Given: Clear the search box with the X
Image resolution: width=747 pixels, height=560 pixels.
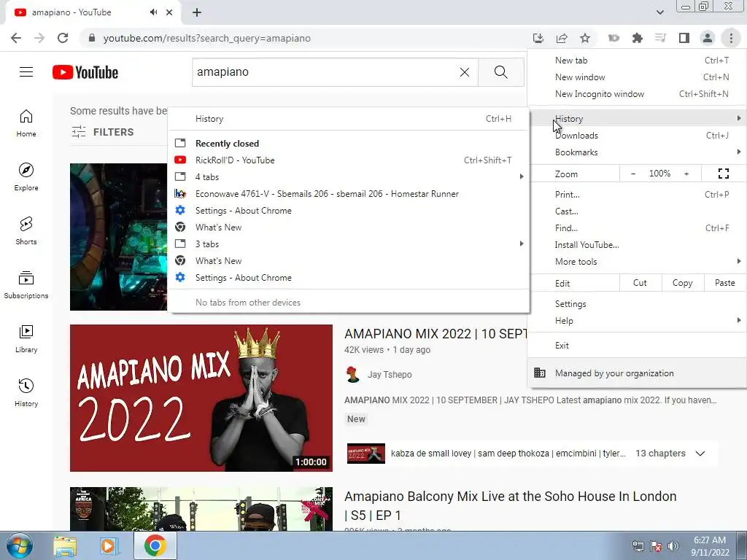Looking at the screenshot, I should [465, 72].
